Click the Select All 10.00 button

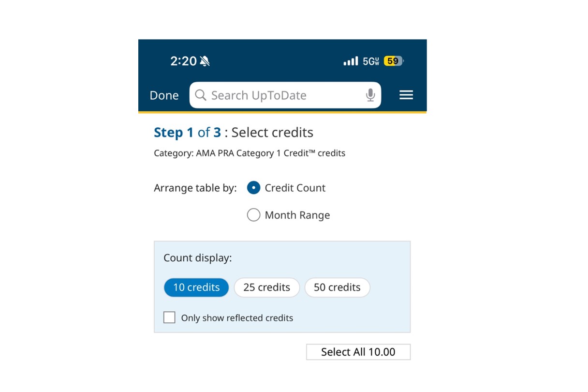(358, 352)
